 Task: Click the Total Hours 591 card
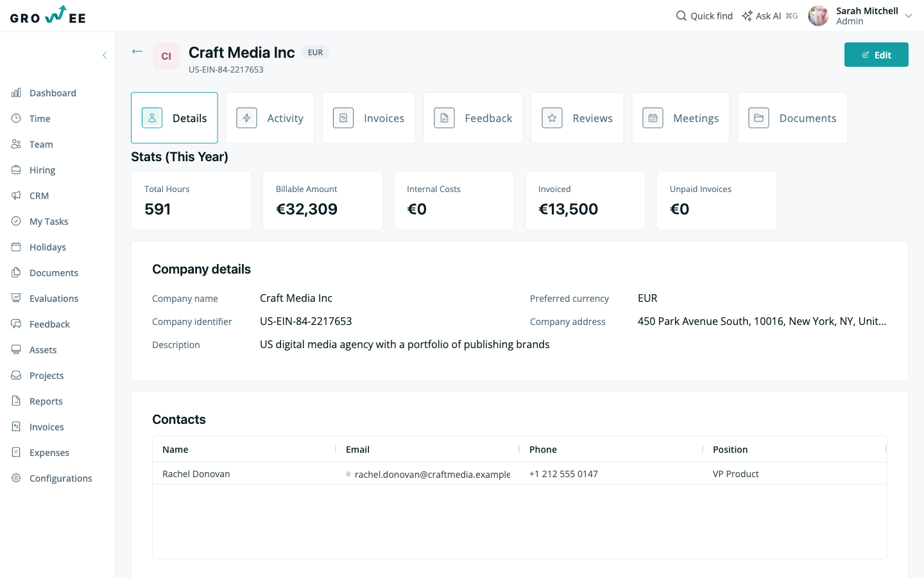(191, 200)
